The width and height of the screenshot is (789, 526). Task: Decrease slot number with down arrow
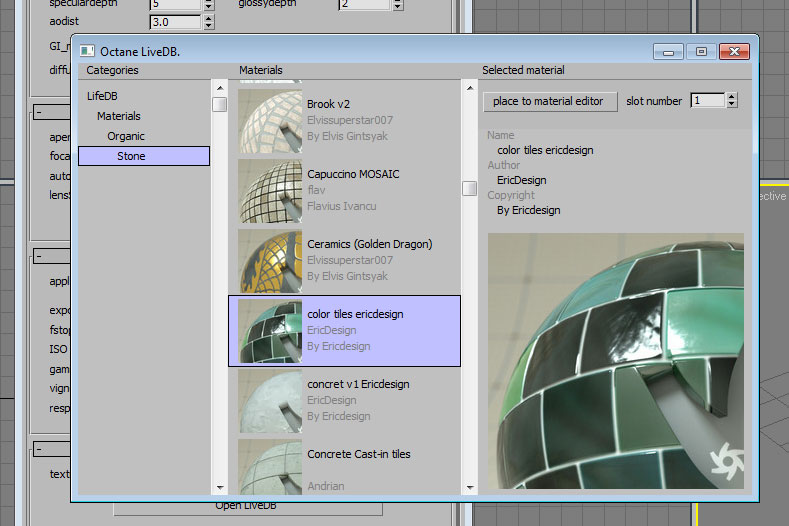[x=732, y=104]
